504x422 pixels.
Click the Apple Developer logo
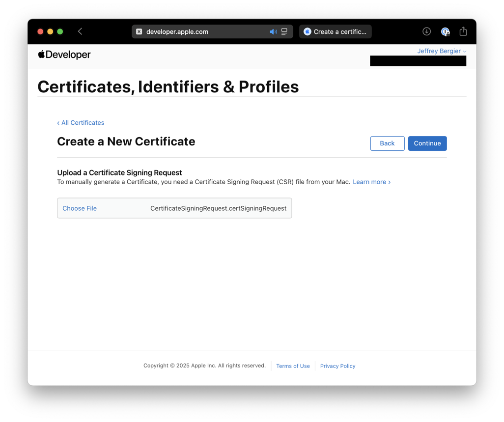pyautogui.click(x=64, y=55)
